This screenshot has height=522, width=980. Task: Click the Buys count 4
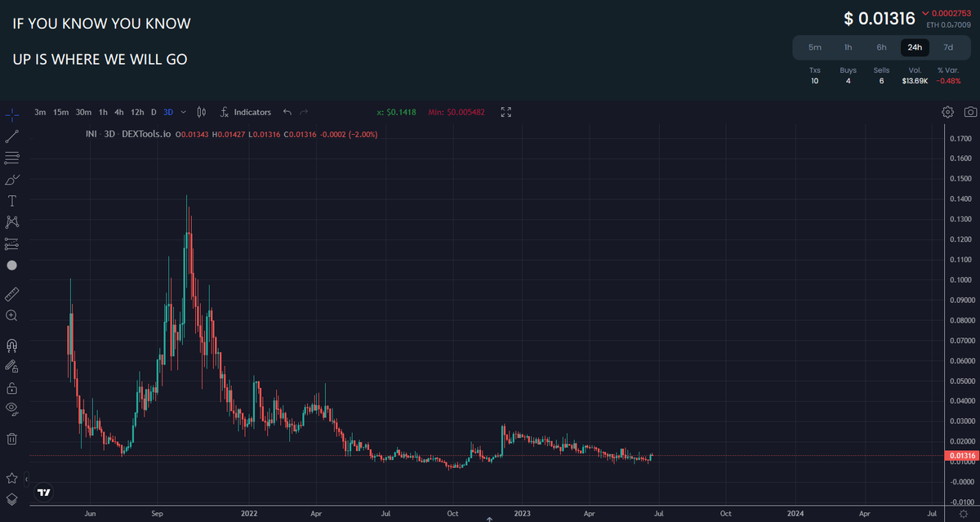click(x=848, y=81)
